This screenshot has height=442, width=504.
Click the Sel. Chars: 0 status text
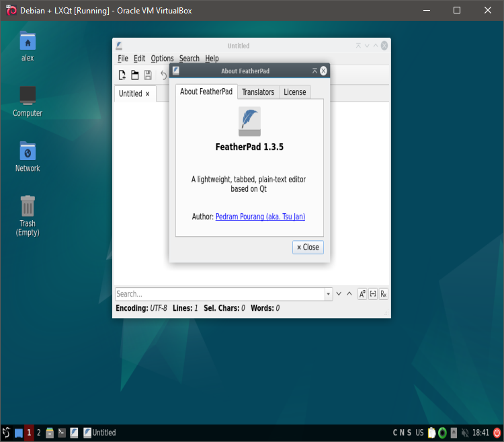point(224,308)
